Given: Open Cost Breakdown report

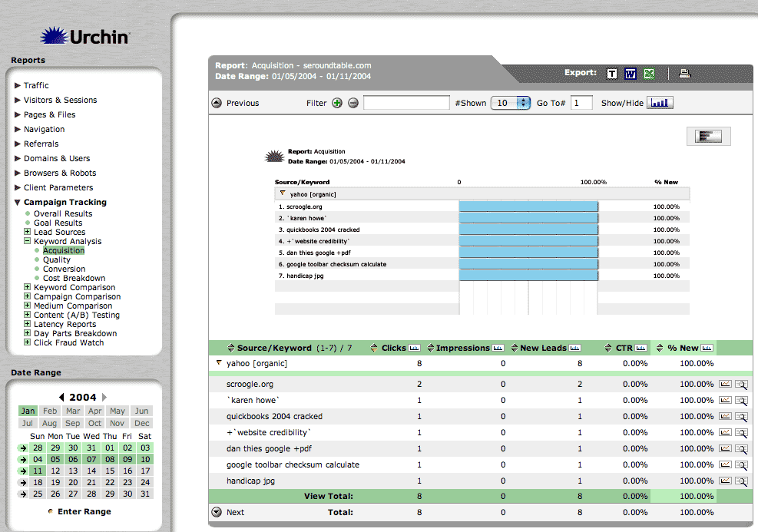Looking at the screenshot, I should tap(74, 278).
